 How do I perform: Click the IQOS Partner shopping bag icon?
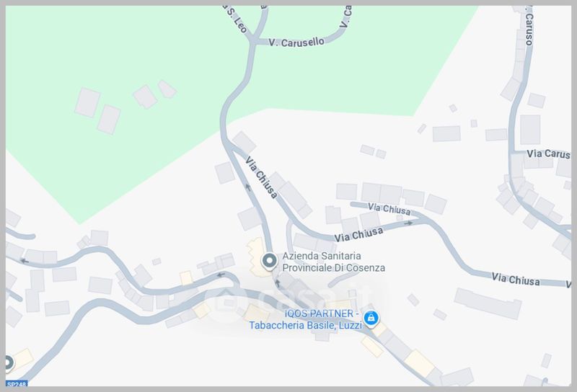pyautogui.click(x=371, y=318)
